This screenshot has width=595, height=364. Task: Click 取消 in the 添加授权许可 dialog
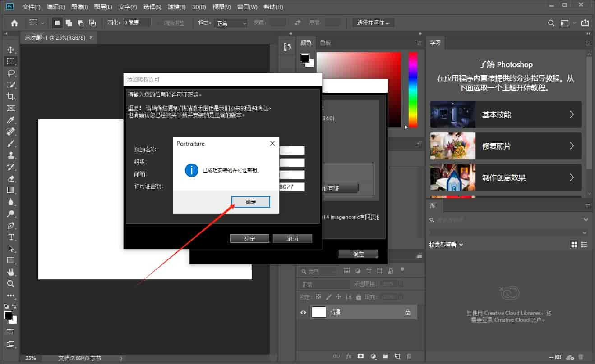292,239
